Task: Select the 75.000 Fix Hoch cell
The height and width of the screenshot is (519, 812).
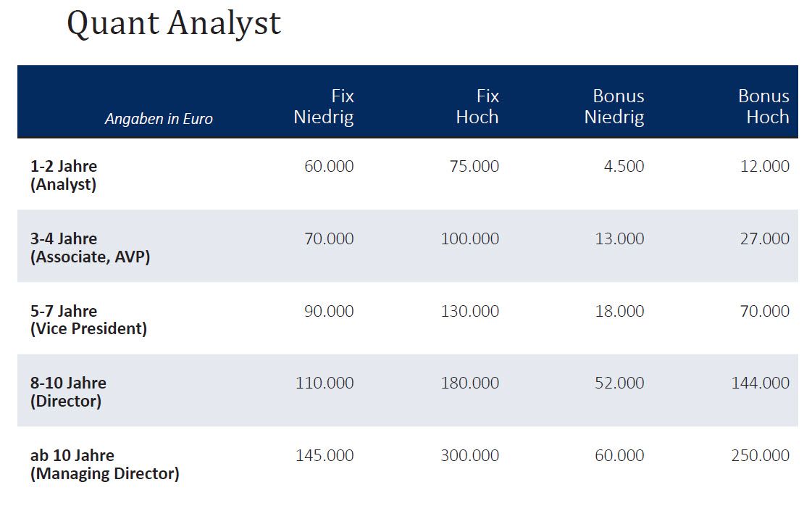Action: [474, 167]
